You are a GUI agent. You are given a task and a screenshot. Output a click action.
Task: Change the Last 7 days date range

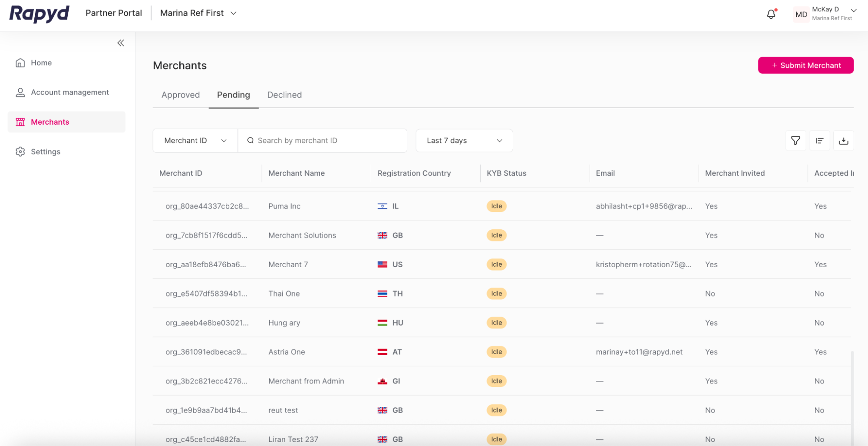pos(464,140)
